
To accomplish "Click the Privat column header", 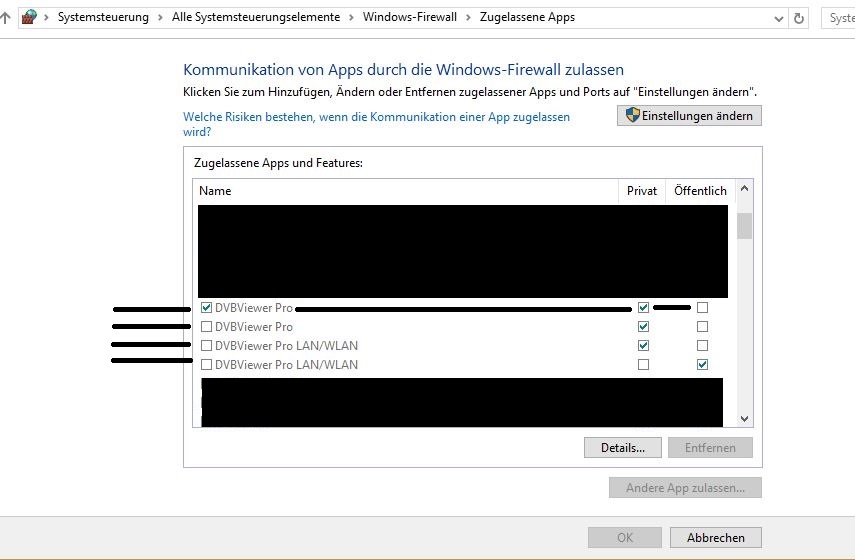I will point(642,191).
